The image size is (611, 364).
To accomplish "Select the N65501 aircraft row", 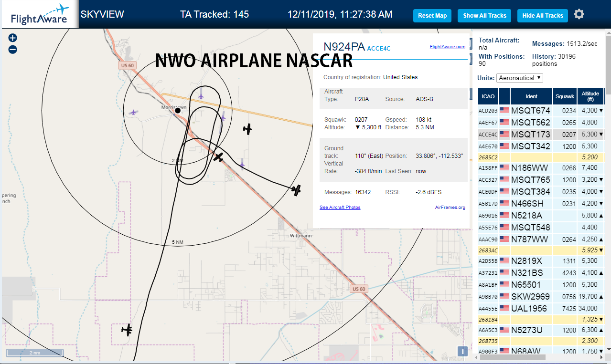I will click(x=541, y=285).
